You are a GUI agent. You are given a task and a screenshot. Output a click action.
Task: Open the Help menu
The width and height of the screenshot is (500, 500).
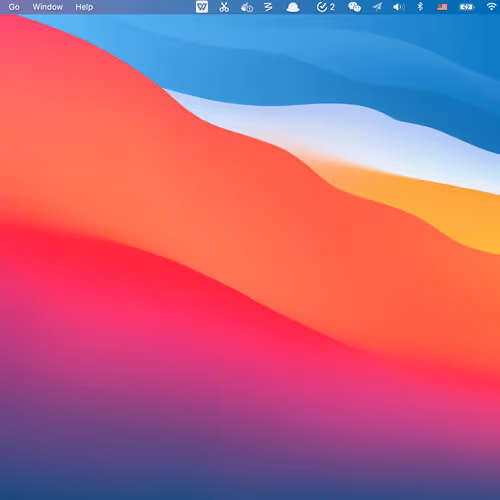tap(84, 7)
